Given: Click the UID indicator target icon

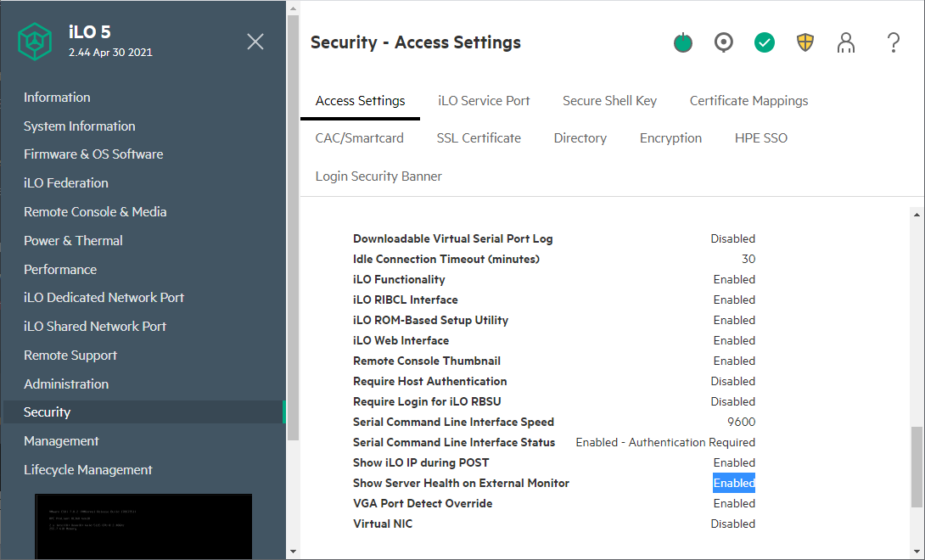Looking at the screenshot, I should [723, 42].
